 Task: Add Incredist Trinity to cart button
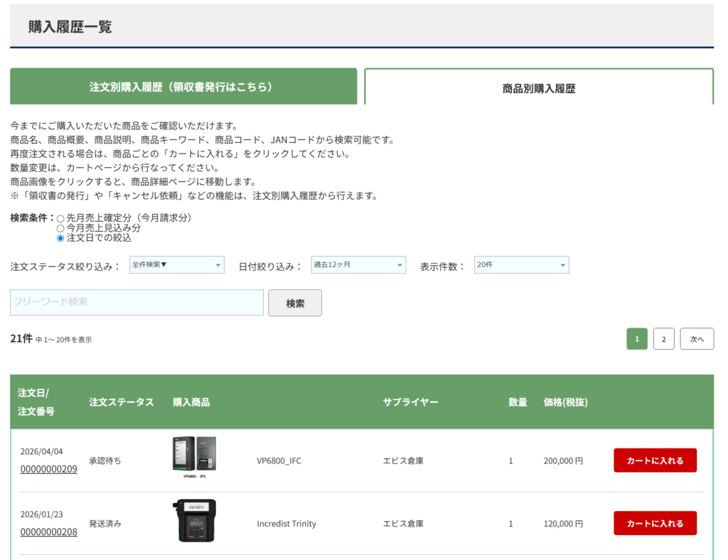[655, 523]
